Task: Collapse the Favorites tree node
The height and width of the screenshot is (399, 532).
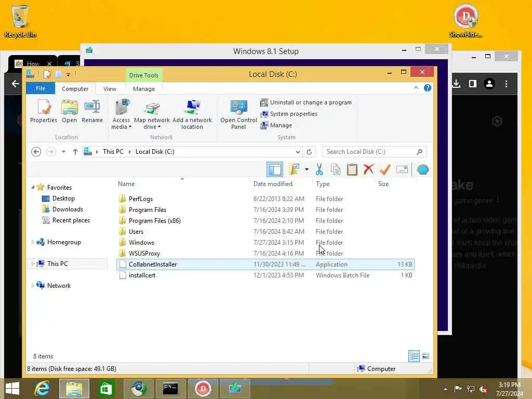Action: pyautogui.click(x=33, y=187)
